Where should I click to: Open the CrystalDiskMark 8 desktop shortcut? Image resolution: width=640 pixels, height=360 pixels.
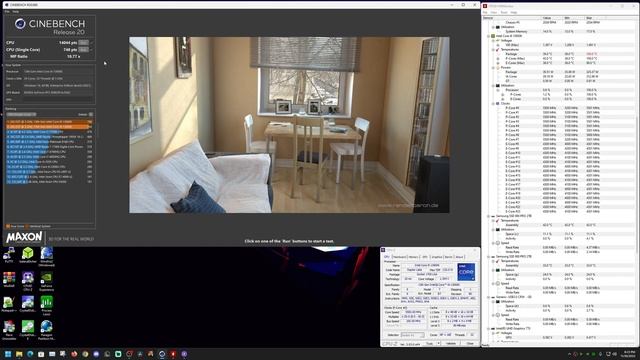click(28, 330)
